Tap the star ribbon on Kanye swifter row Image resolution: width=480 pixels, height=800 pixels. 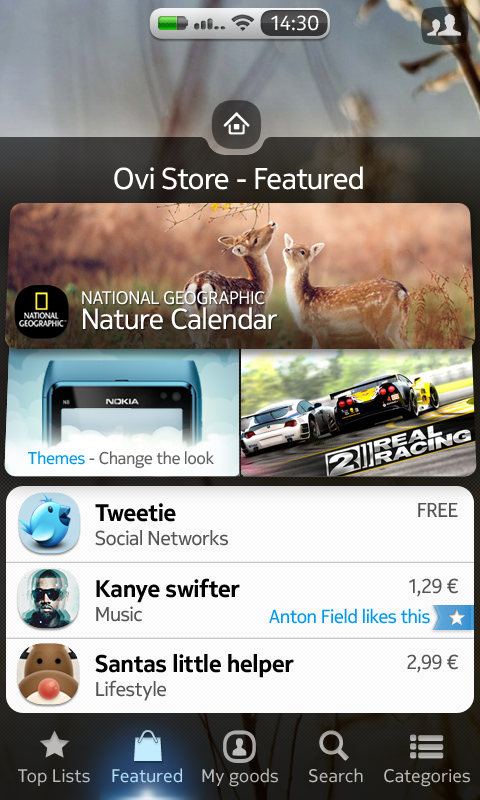[x=454, y=617]
